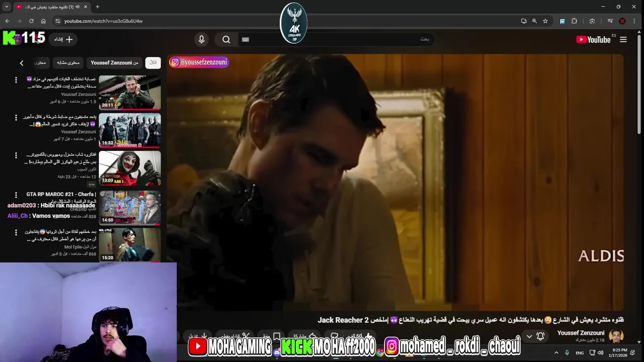The height and width of the screenshot is (362, 644).
Task: Open a new browser tab
Action: coord(98,7)
